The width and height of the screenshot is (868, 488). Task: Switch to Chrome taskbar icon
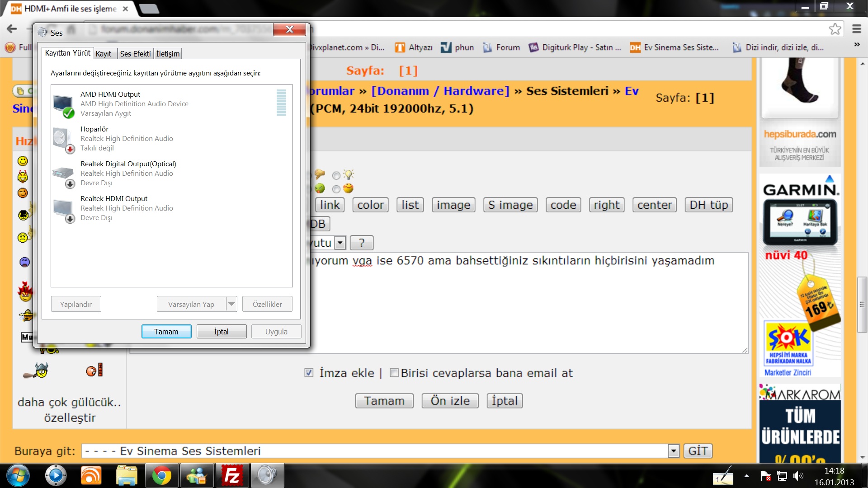(x=161, y=475)
